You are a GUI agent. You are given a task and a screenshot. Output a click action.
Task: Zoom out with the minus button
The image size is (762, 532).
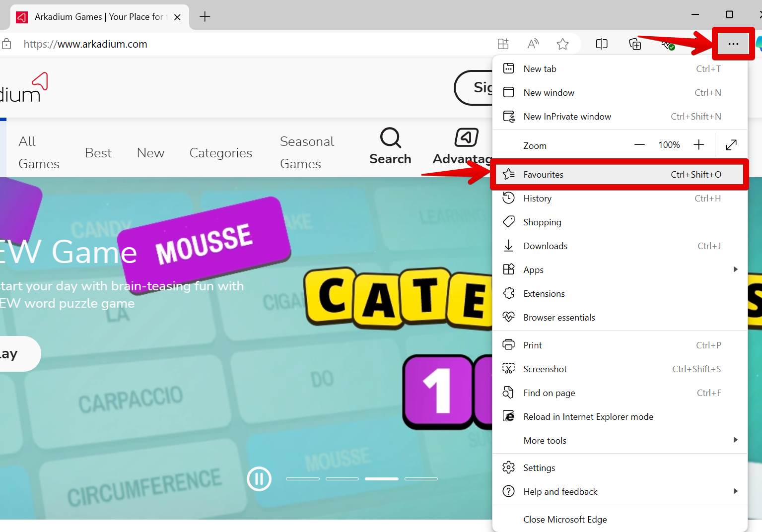(x=639, y=145)
